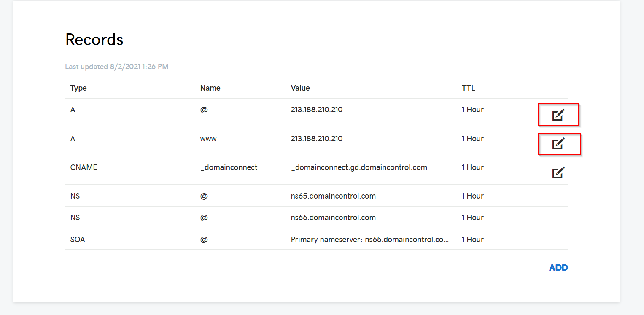Click the ns66.domaincontrol.com NS value

click(x=333, y=218)
